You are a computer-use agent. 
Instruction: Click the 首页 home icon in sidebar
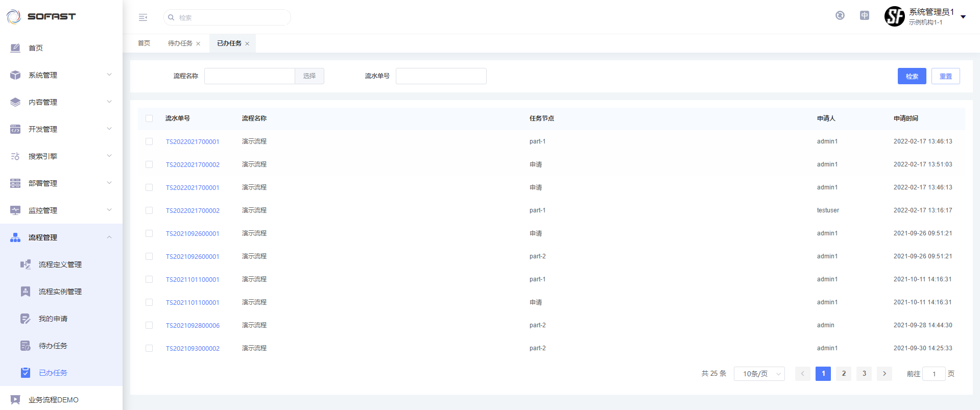(x=15, y=48)
